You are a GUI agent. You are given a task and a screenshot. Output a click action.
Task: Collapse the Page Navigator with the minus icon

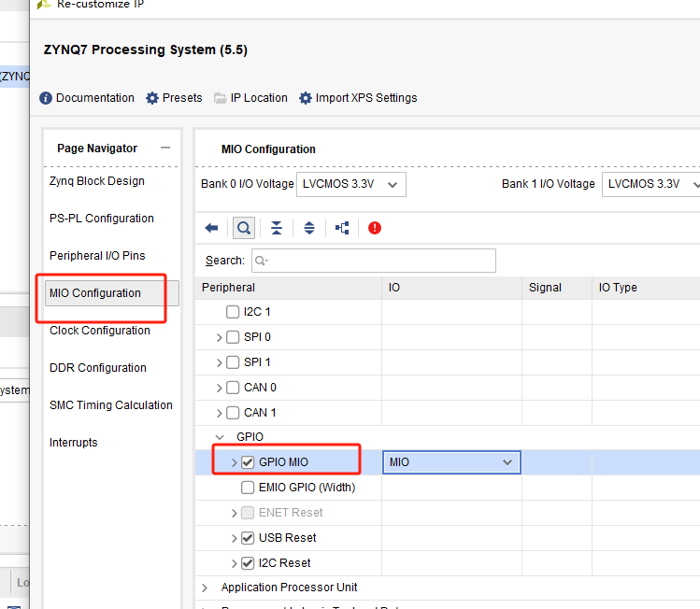coord(165,148)
